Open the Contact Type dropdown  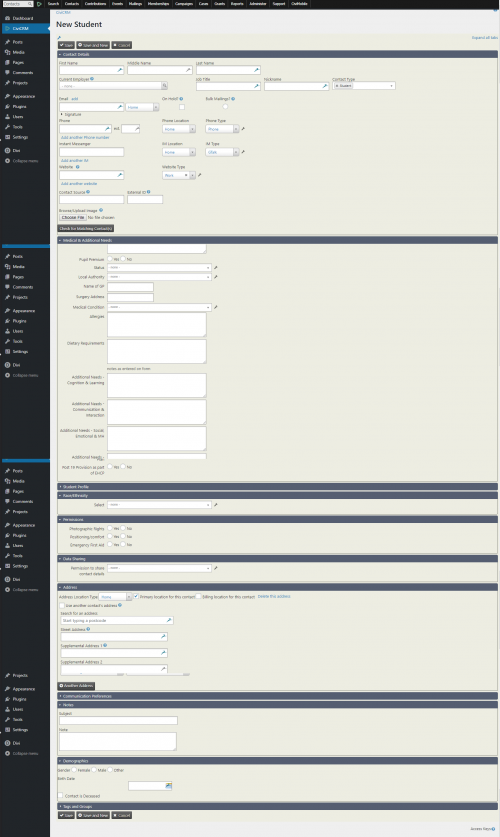364,86
